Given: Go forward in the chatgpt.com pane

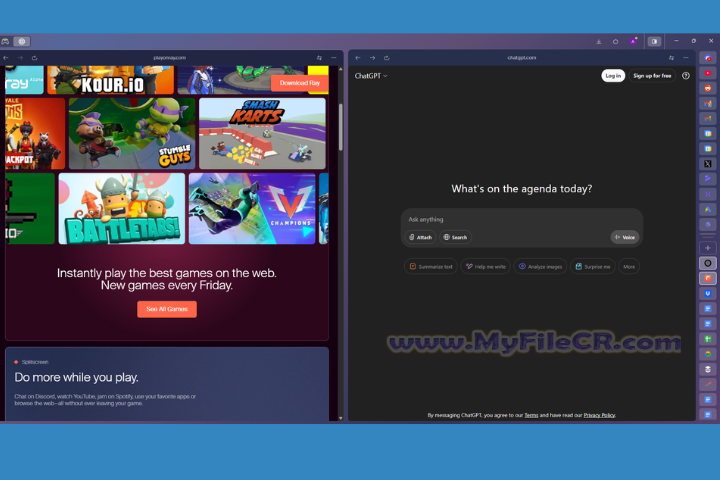Looking at the screenshot, I should (x=372, y=58).
